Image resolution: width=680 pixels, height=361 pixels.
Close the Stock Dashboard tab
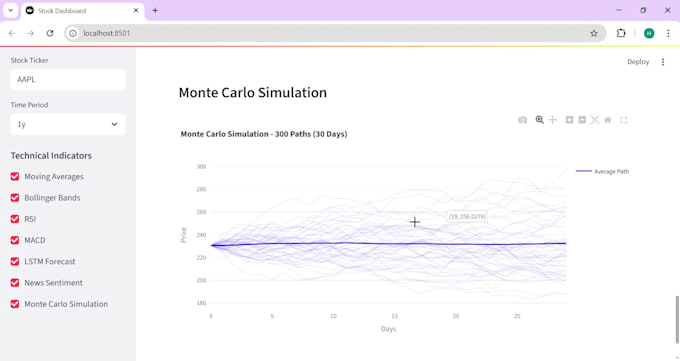(x=136, y=10)
